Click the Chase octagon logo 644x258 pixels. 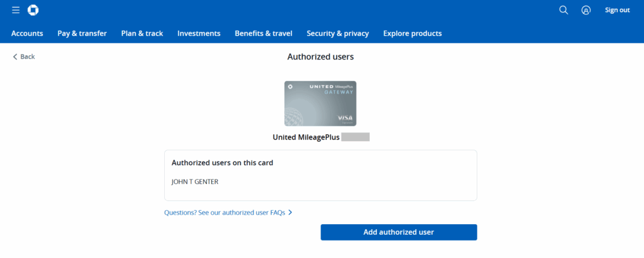pos(33,10)
